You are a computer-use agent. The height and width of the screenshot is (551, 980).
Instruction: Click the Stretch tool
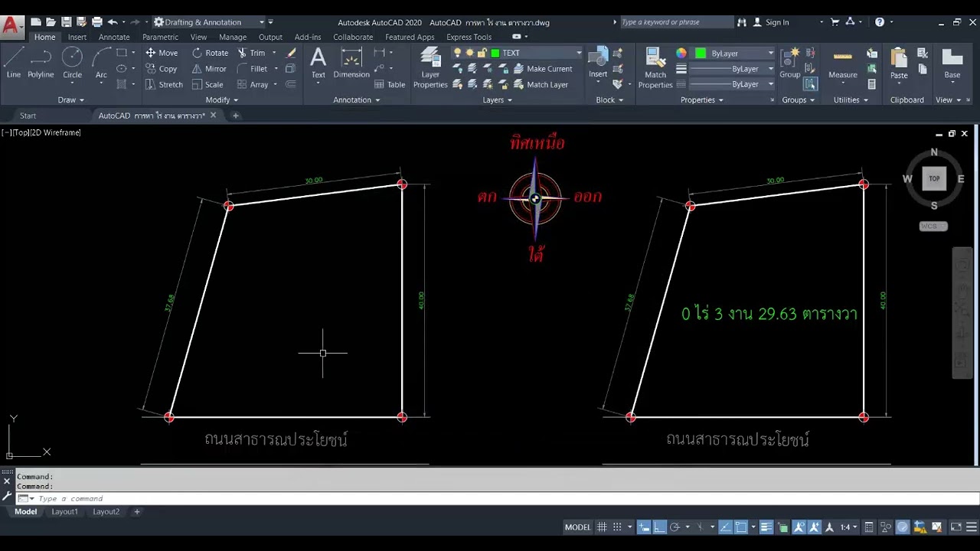tap(164, 85)
